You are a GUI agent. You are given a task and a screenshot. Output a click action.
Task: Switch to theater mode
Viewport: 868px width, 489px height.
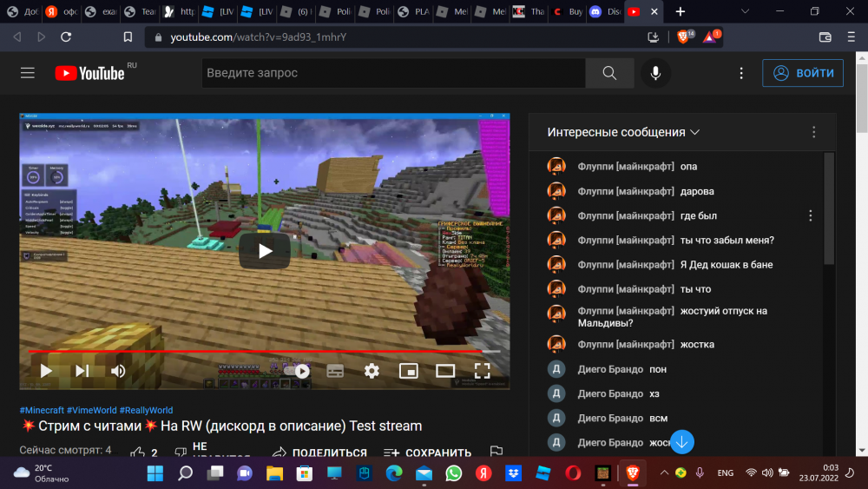click(445, 371)
